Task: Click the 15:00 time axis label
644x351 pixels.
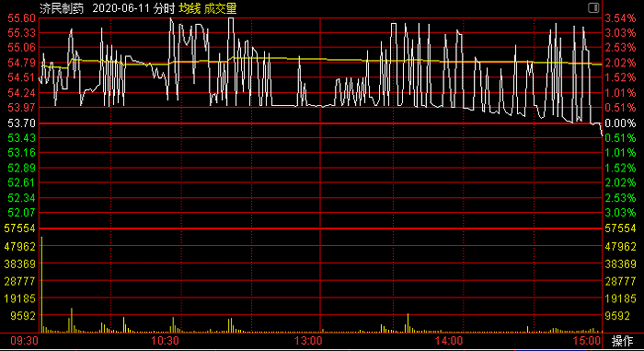Action: (587, 341)
